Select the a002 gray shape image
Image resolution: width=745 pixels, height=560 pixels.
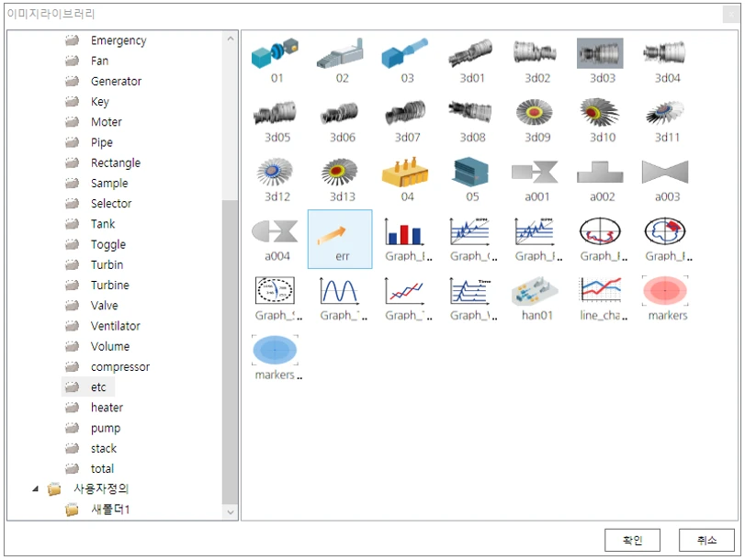click(x=600, y=172)
